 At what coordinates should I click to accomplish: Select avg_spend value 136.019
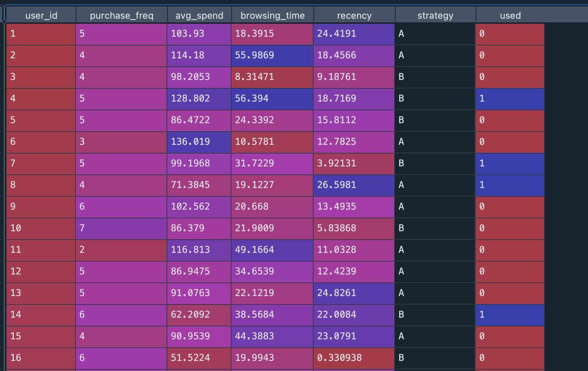point(199,142)
